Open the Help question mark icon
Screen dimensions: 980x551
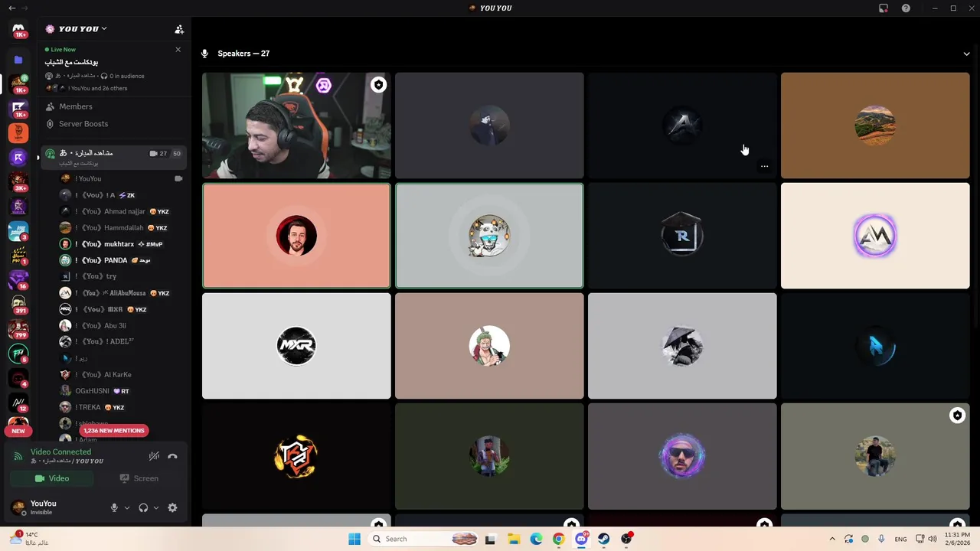(906, 8)
